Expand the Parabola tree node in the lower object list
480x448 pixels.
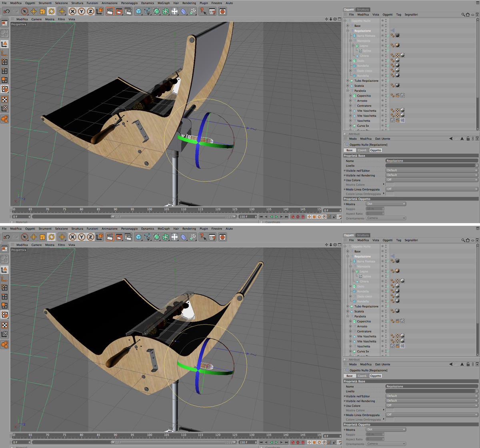coord(348,316)
